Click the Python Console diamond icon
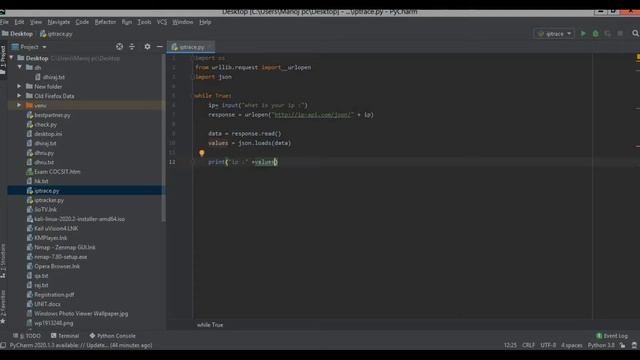Image resolution: width=640 pixels, height=360 pixels. pos(92,336)
